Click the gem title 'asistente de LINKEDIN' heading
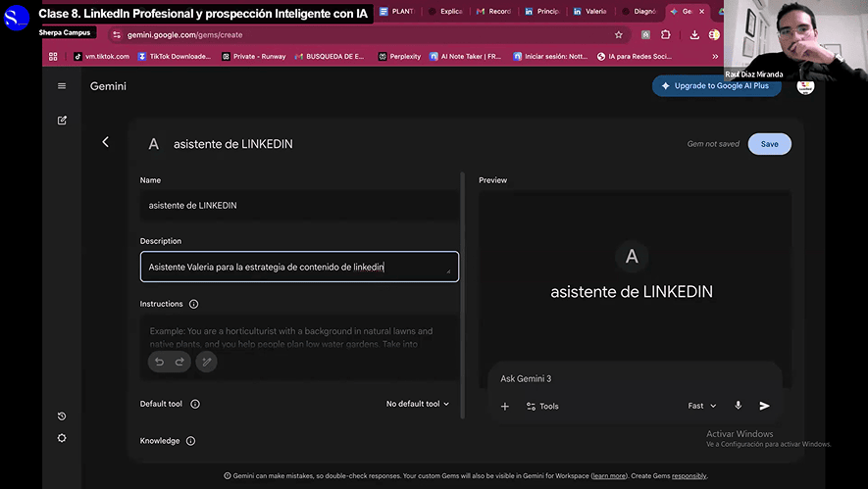 233,144
